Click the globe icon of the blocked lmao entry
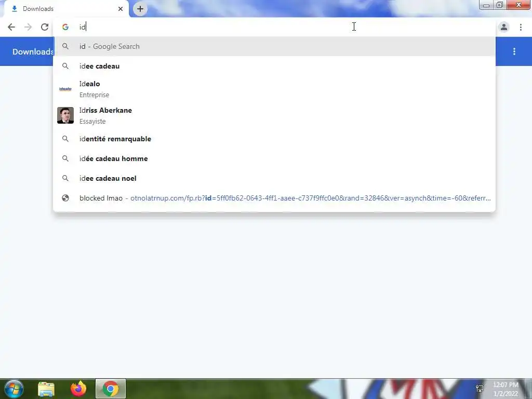The height and width of the screenshot is (399, 532). pos(65,198)
